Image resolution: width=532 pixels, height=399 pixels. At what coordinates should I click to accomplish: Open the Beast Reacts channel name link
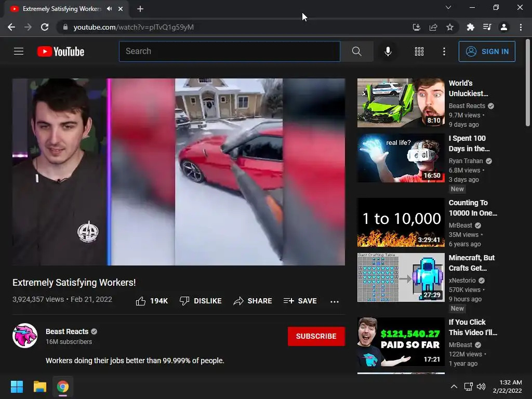coord(67,331)
